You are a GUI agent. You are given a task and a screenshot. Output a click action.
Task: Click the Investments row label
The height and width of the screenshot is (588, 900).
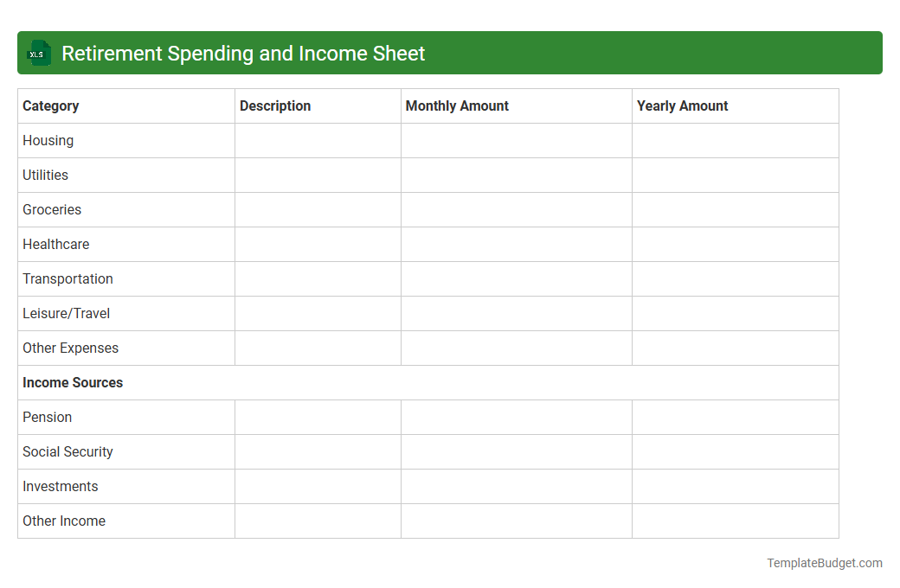tap(60, 486)
